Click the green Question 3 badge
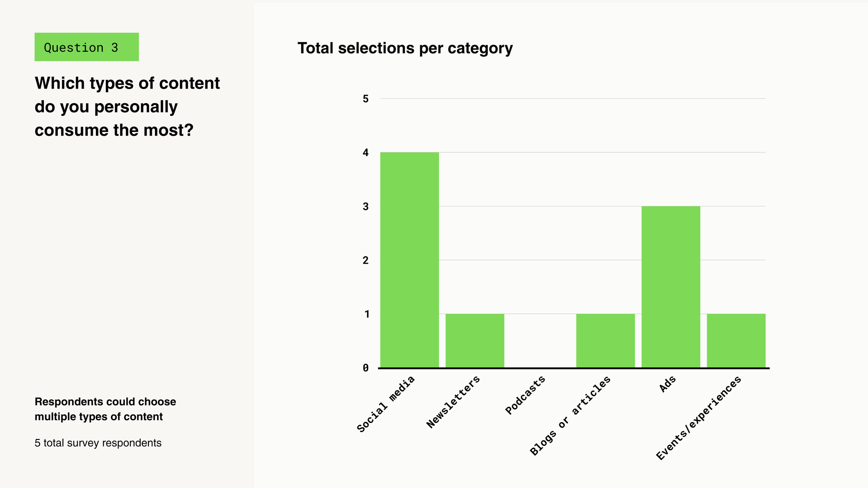868x488 pixels. tap(86, 47)
